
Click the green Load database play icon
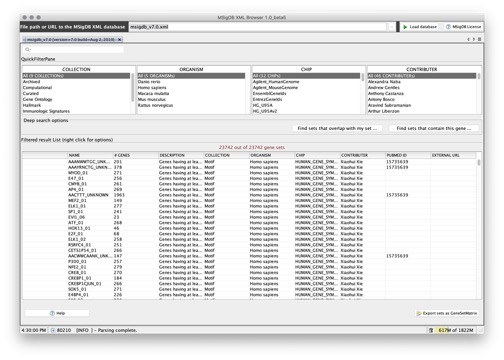(405, 27)
